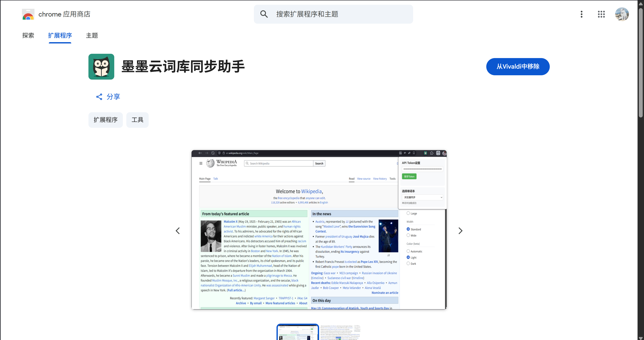This screenshot has height=340, width=644.
Task: Focus the 搜索扩展程序和主题 search field
Action: [x=334, y=14]
